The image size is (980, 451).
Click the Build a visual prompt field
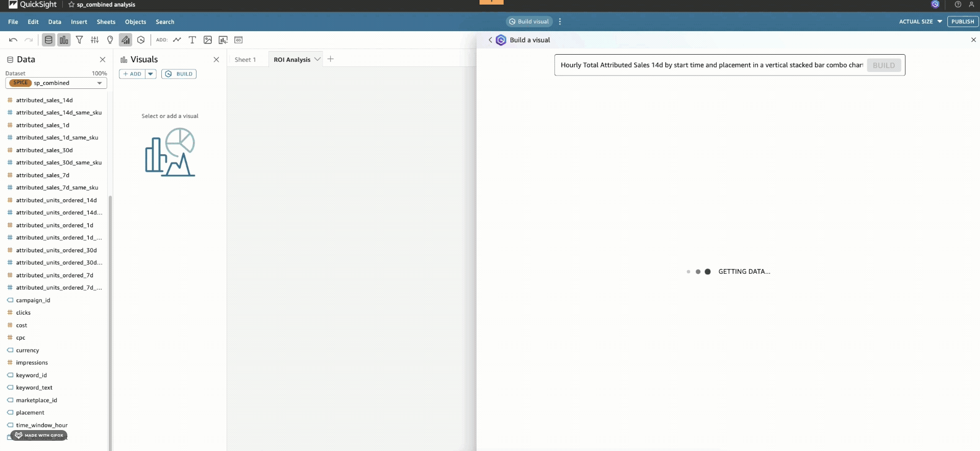tap(711, 65)
